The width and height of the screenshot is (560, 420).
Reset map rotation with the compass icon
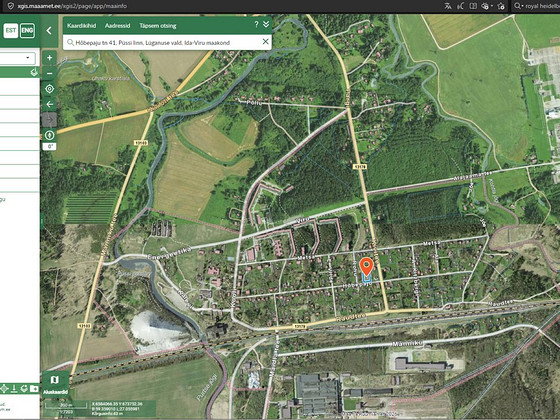click(x=49, y=135)
